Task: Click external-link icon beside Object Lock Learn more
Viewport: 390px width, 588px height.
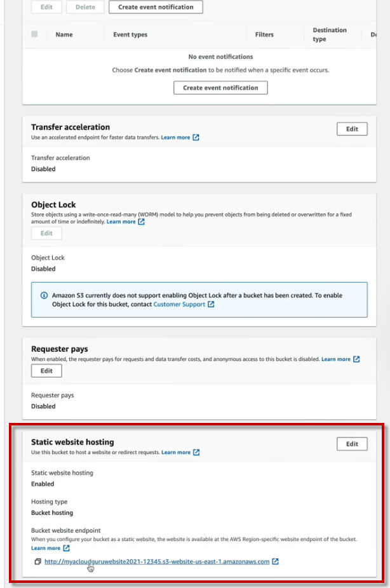Action: [141, 222]
